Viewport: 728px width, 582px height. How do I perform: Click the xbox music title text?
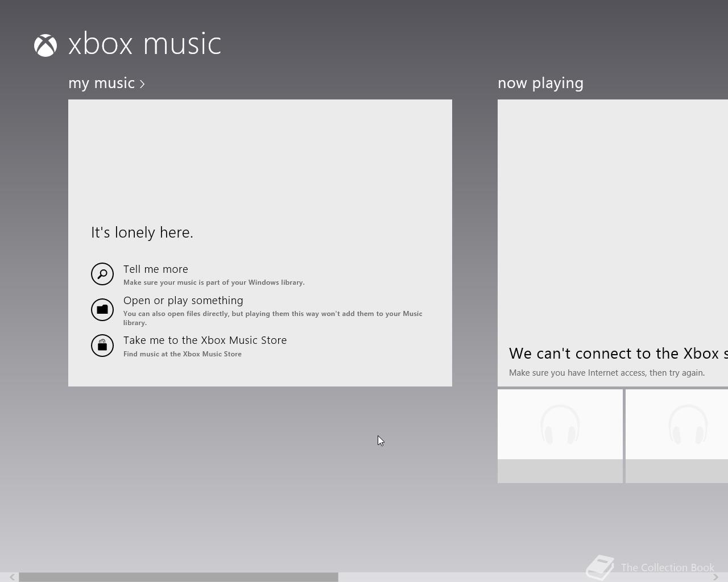[144, 44]
